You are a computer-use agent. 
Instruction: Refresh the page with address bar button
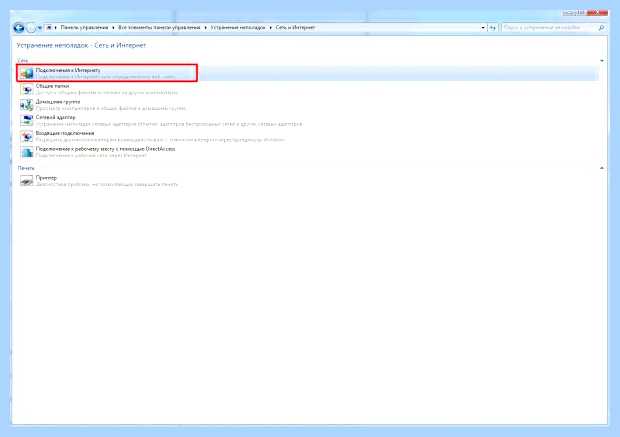pos(492,28)
